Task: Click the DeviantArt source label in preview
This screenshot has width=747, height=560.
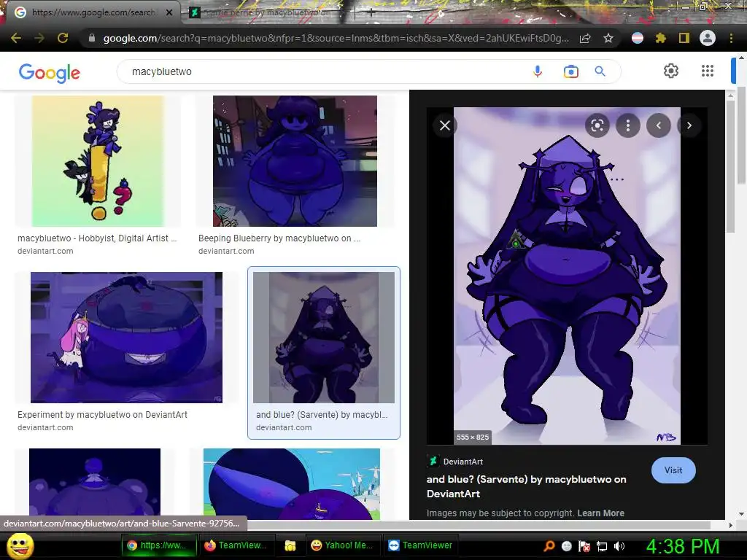Action: [x=463, y=462]
